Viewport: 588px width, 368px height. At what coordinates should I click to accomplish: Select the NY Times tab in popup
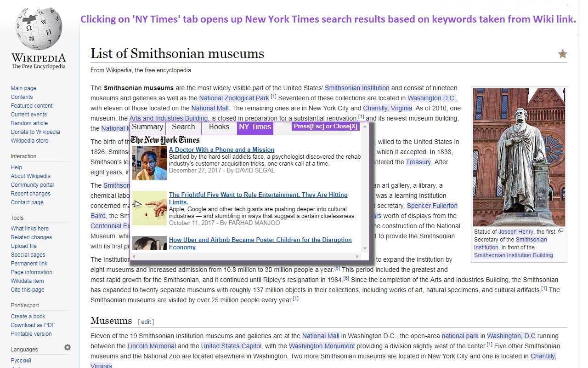(255, 128)
